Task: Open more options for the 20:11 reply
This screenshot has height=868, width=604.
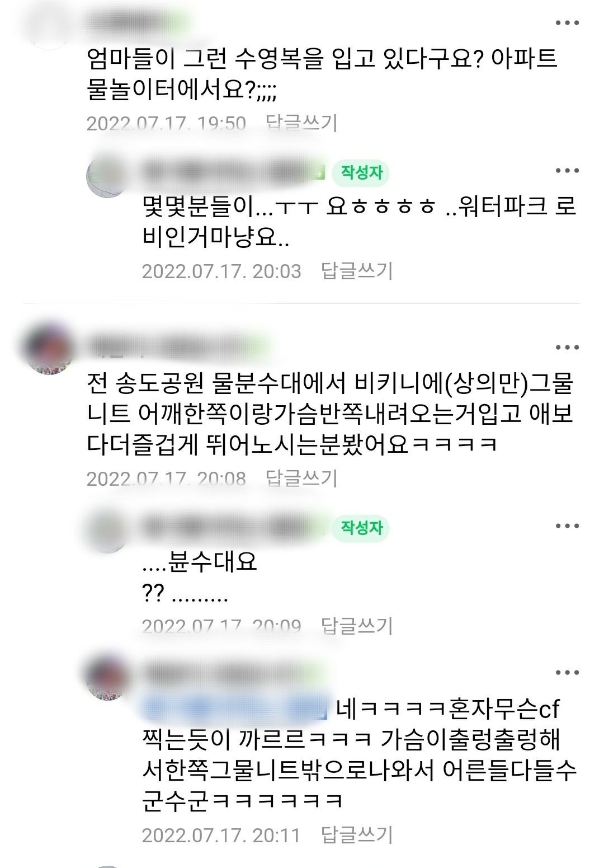Action: pos(567,673)
